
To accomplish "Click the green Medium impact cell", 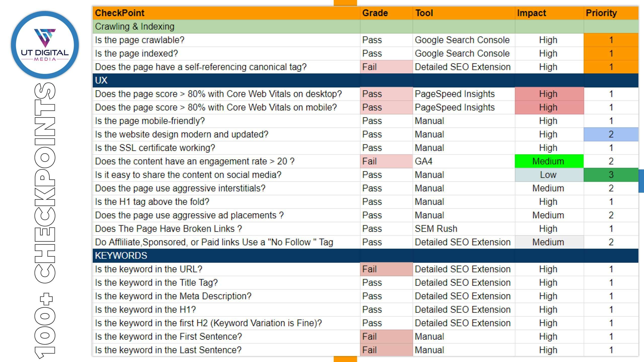I will tap(548, 161).
